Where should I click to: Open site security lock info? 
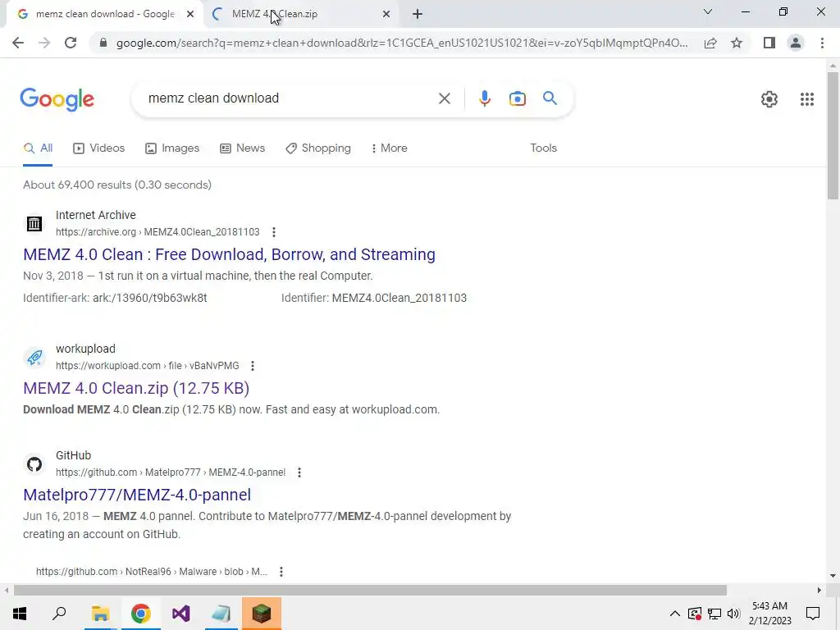(103, 43)
